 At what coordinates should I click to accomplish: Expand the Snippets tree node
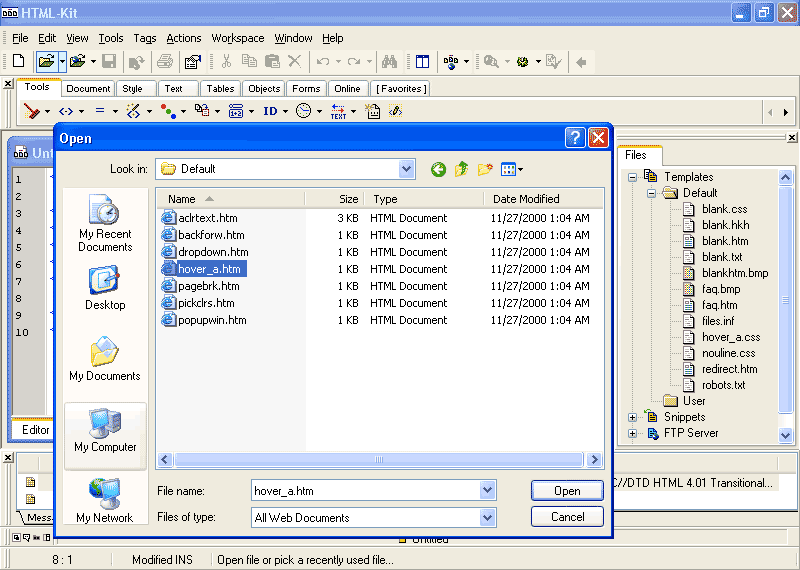pos(632,417)
